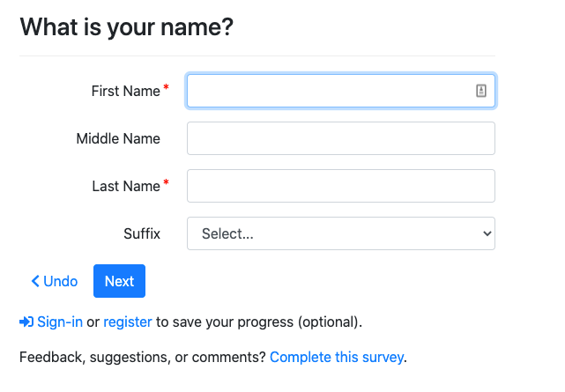Click into the Middle Name field
565x392 pixels.
(x=340, y=138)
